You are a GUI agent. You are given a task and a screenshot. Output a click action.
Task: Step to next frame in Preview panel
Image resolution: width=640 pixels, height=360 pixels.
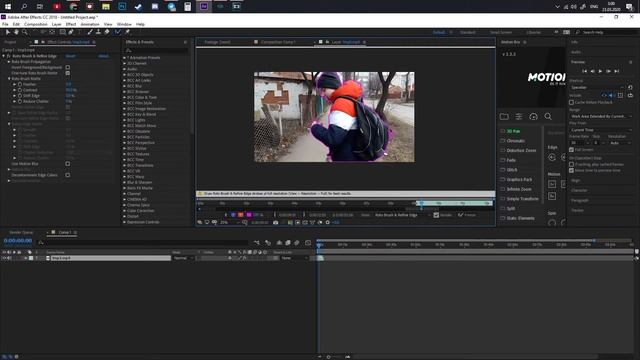[608, 71]
